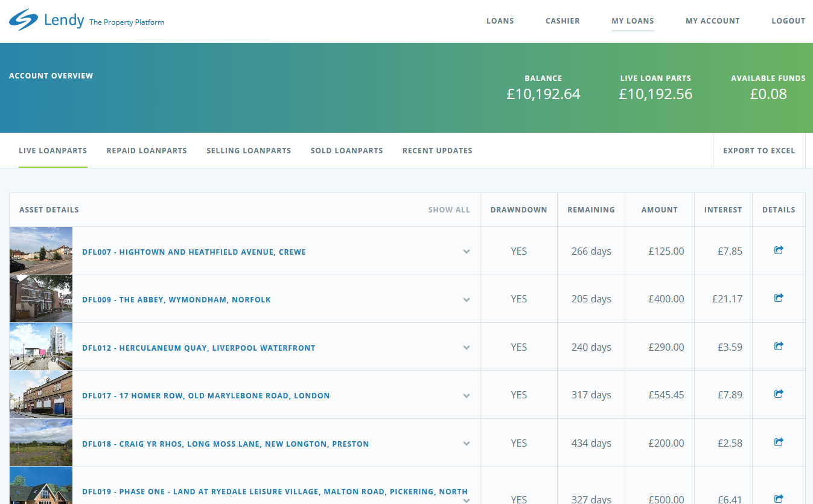The image size is (813, 504).
Task: Open DFL019 Phase One Ryedale loan link
Action: [x=275, y=492]
